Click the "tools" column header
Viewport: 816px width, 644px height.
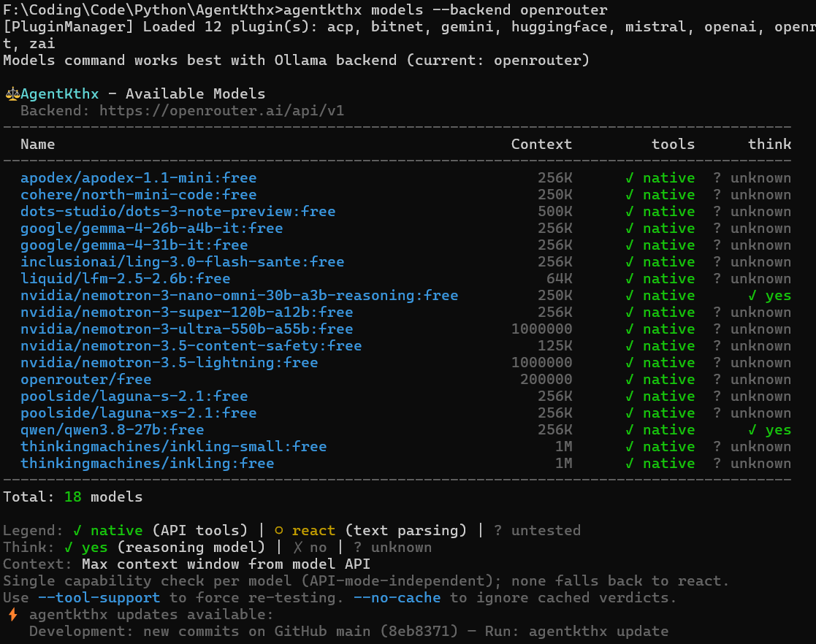673,144
